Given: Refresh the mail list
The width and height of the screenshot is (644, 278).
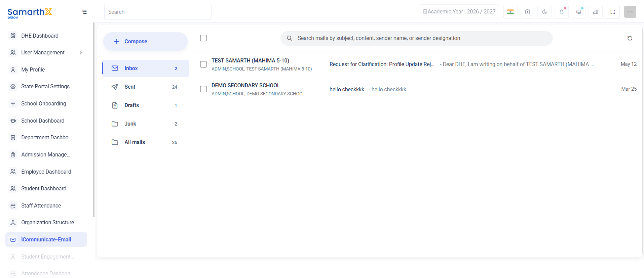Looking at the screenshot, I should pos(630,38).
